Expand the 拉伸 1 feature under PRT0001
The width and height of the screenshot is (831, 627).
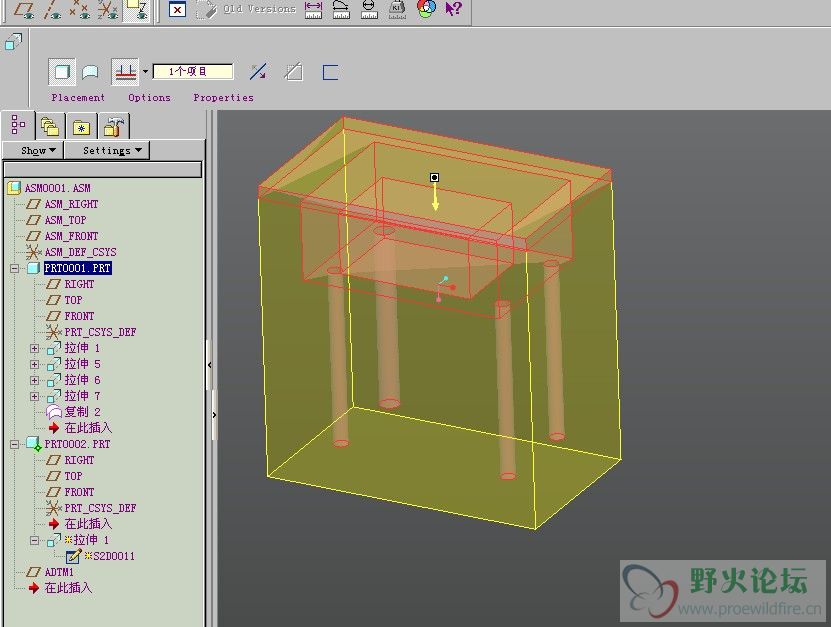coord(34,348)
